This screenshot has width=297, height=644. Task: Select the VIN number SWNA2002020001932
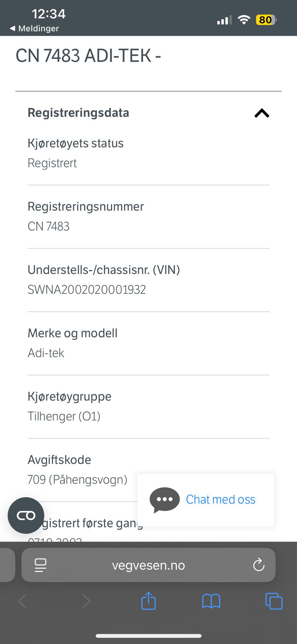[x=87, y=290]
